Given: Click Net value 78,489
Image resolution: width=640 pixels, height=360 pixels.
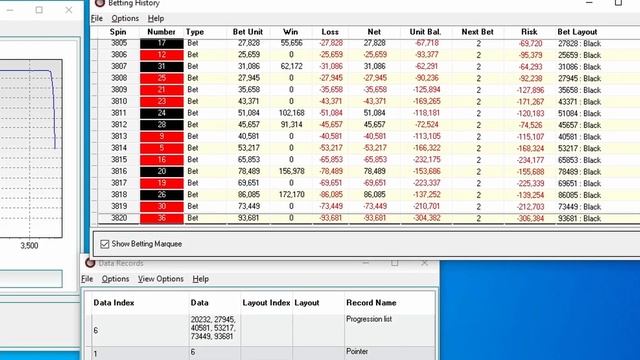Looking at the screenshot, I should 374,171.
